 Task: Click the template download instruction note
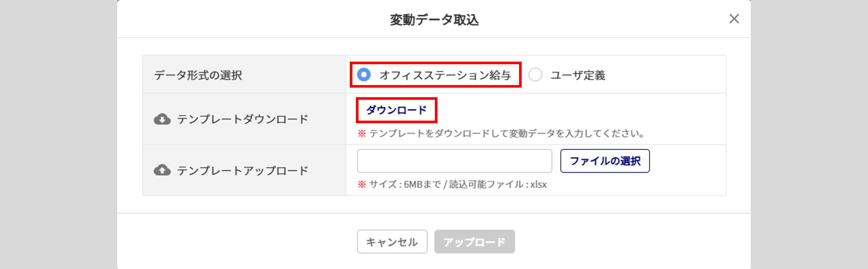point(506,133)
